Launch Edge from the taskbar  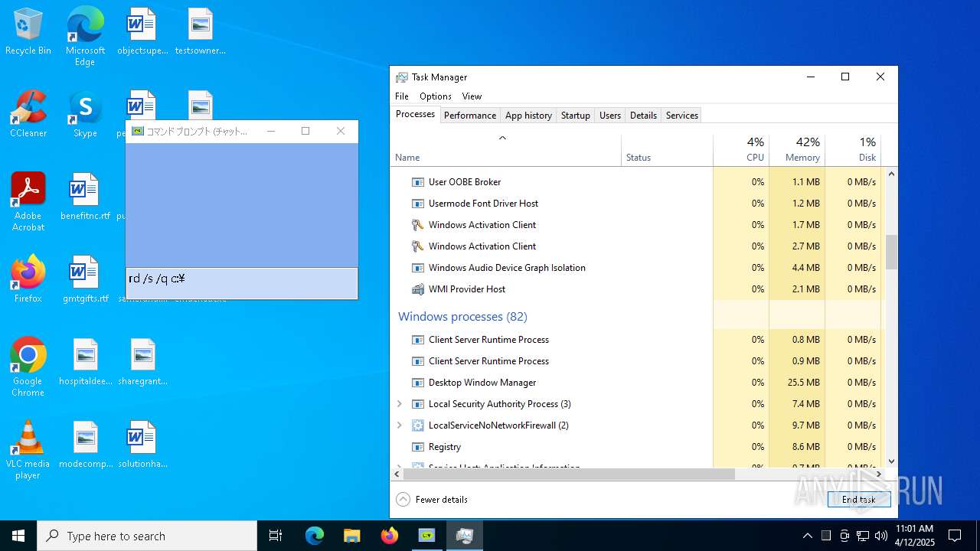[x=315, y=536]
